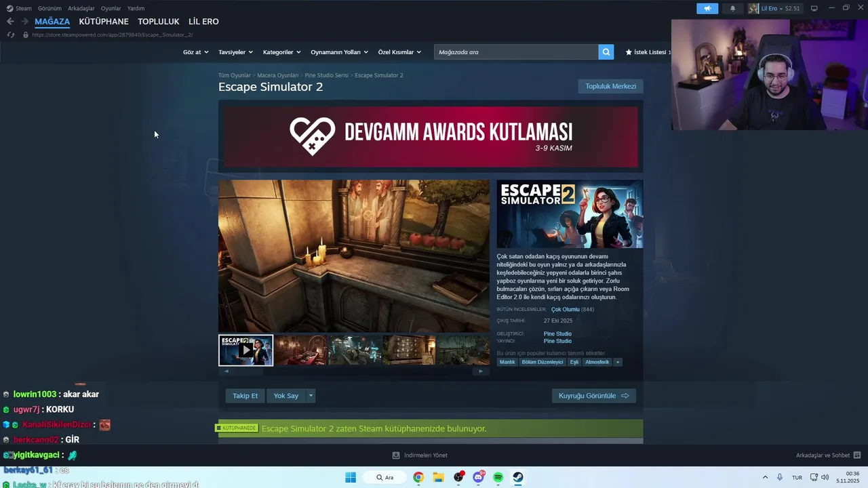Open Spotify from the taskbar
This screenshot has width=868, height=488.
pyautogui.click(x=498, y=477)
